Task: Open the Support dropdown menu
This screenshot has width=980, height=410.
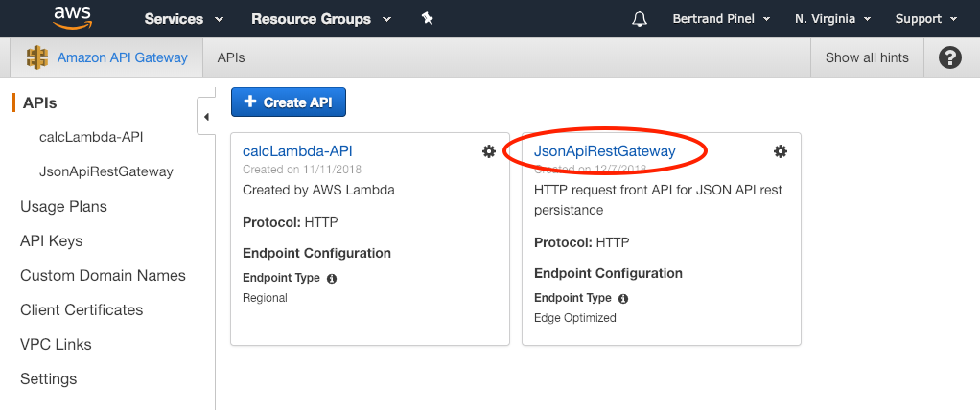Action: [x=925, y=19]
